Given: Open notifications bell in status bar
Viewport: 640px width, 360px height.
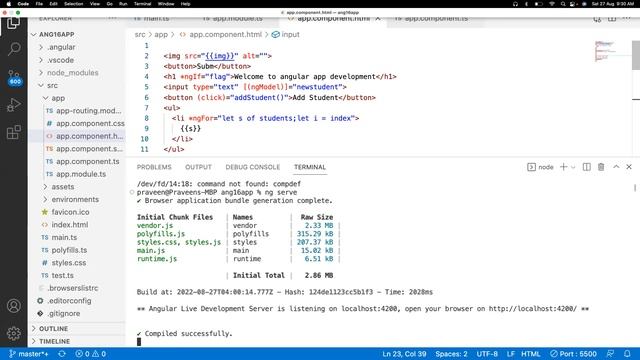Looking at the screenshot, I should (627, 354).
